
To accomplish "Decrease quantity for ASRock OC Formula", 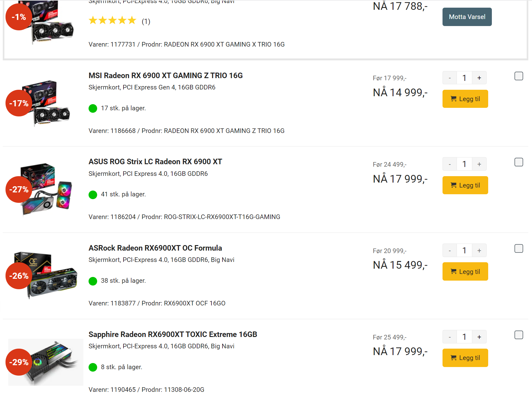I will (x=450, y=251).
